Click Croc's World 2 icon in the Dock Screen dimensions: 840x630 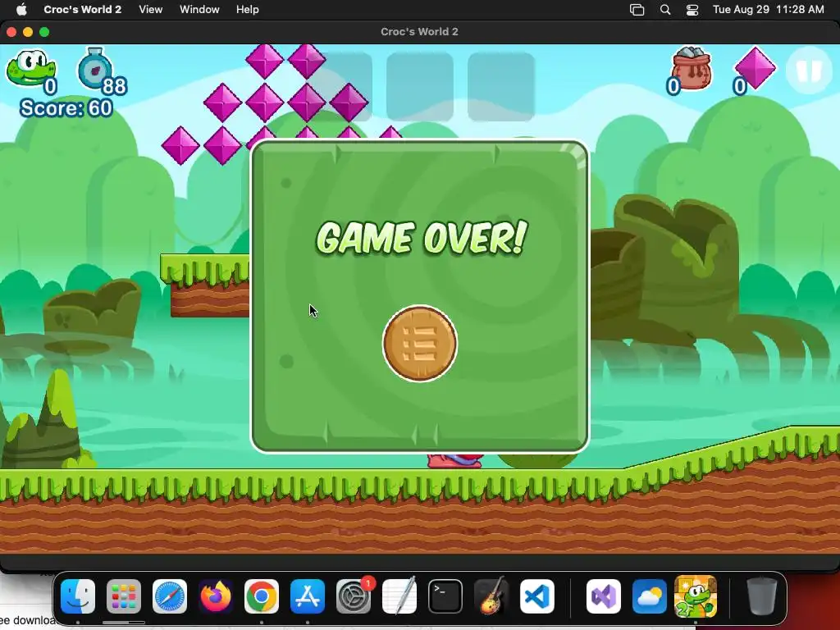pos(696,596)
